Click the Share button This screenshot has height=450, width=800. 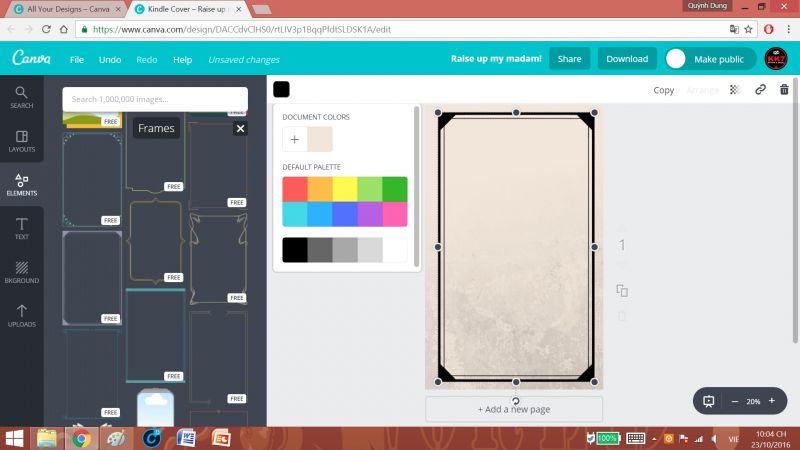click(569, 59)
